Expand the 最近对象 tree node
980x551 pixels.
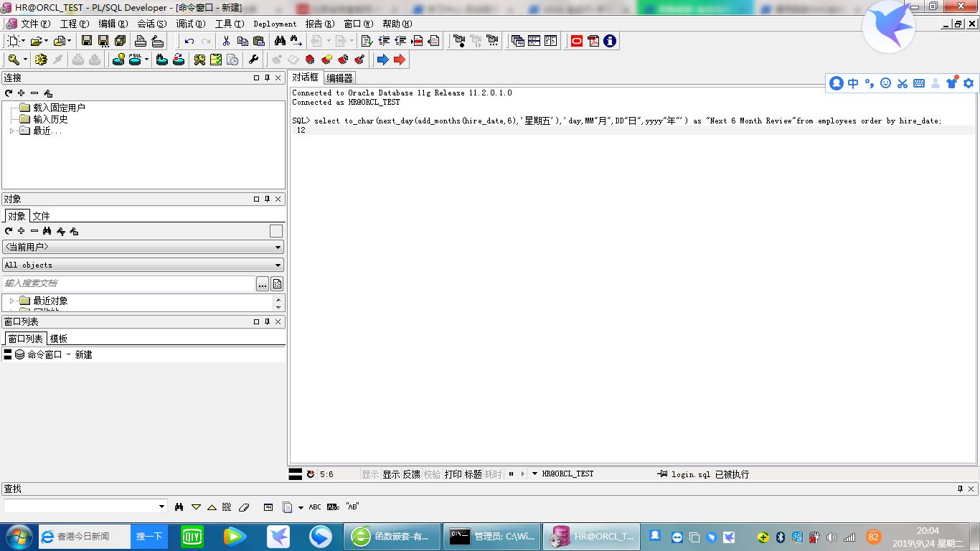[x=12, y=301]
